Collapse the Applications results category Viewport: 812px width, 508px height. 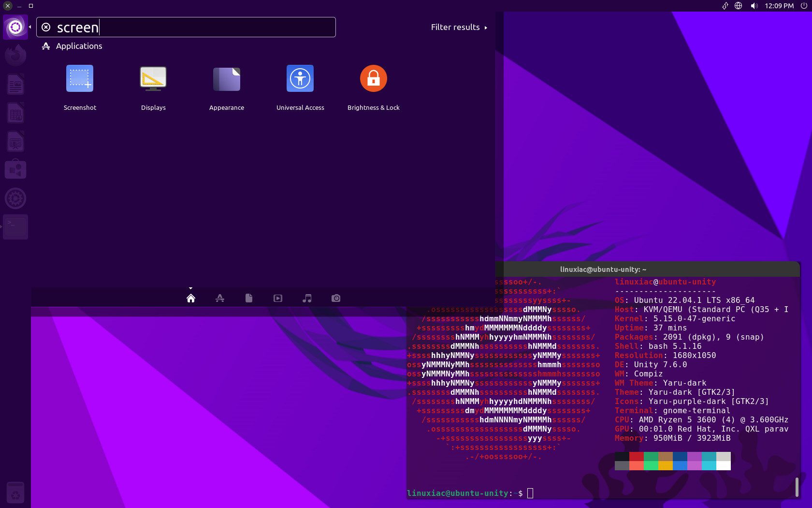pyautogui.click(x=72, y=46)
